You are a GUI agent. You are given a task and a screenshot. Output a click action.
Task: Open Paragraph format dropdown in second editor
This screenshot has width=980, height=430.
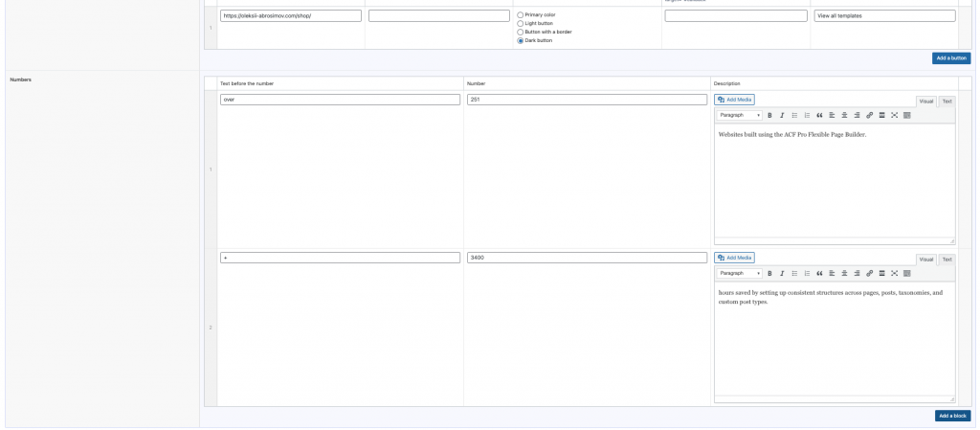pos(740,274)
